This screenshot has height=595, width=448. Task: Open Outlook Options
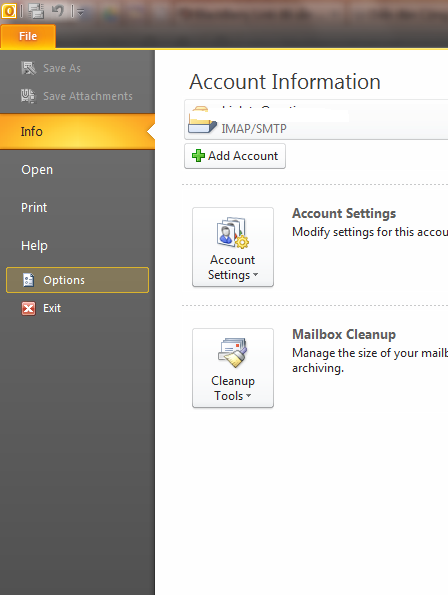pos(77,280)
